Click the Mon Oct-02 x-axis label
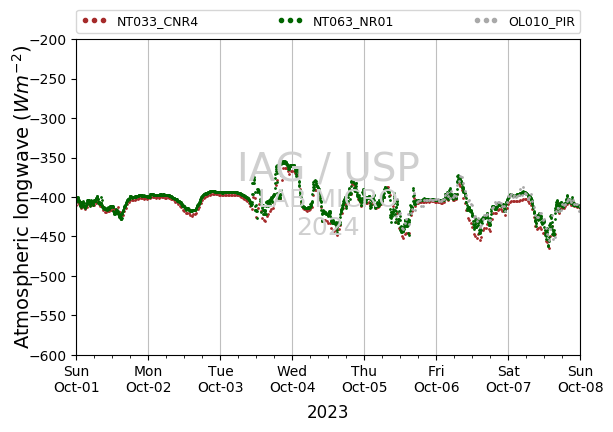This screenshot has width=613, height=432. click(149, 379)
